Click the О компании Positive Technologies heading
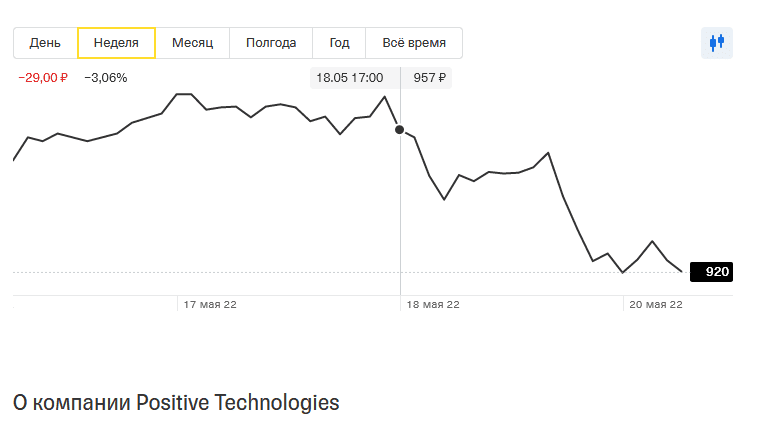 [x=176, y=403]
